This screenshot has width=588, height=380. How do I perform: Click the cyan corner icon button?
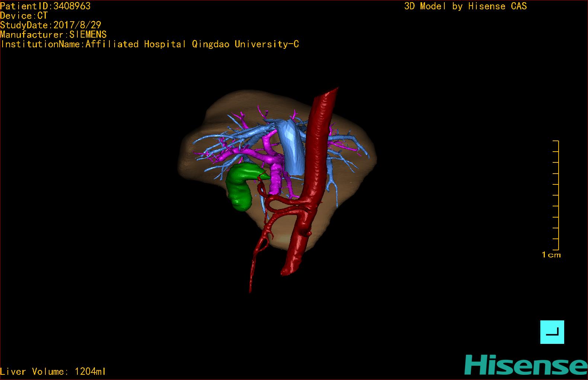pyautogui.click(x=552, y=332)
